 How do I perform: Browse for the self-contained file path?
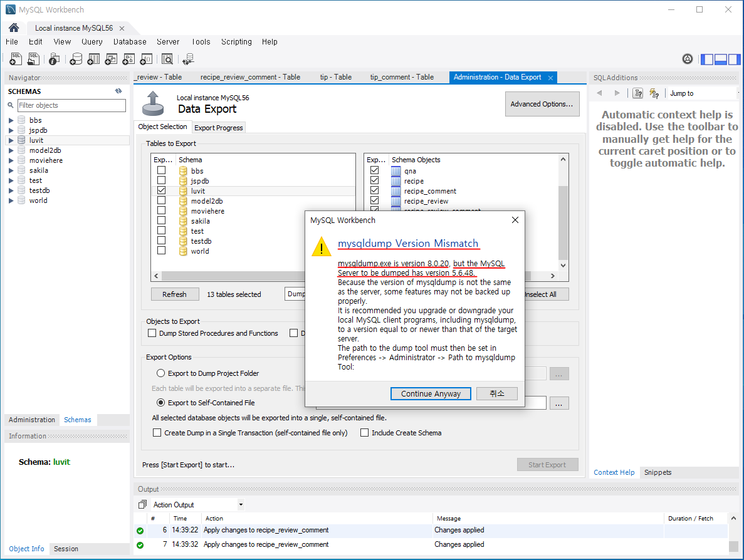click(x=559, y=403)
